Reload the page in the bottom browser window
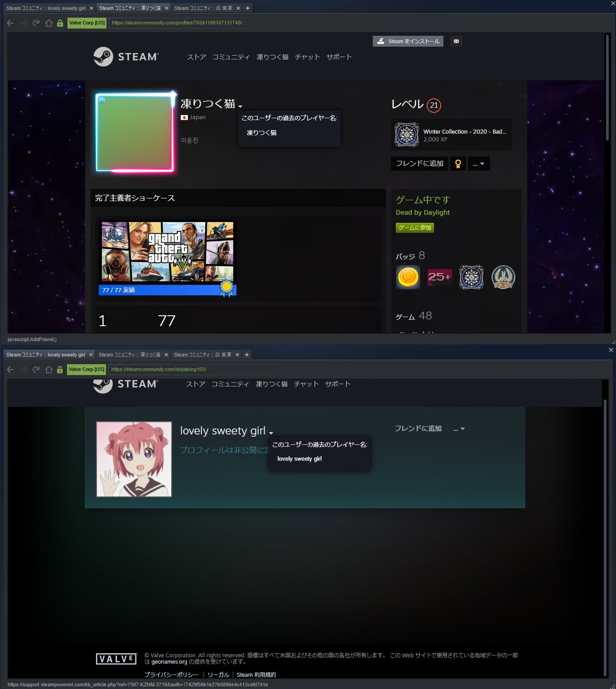 click(x=36, y=370)
